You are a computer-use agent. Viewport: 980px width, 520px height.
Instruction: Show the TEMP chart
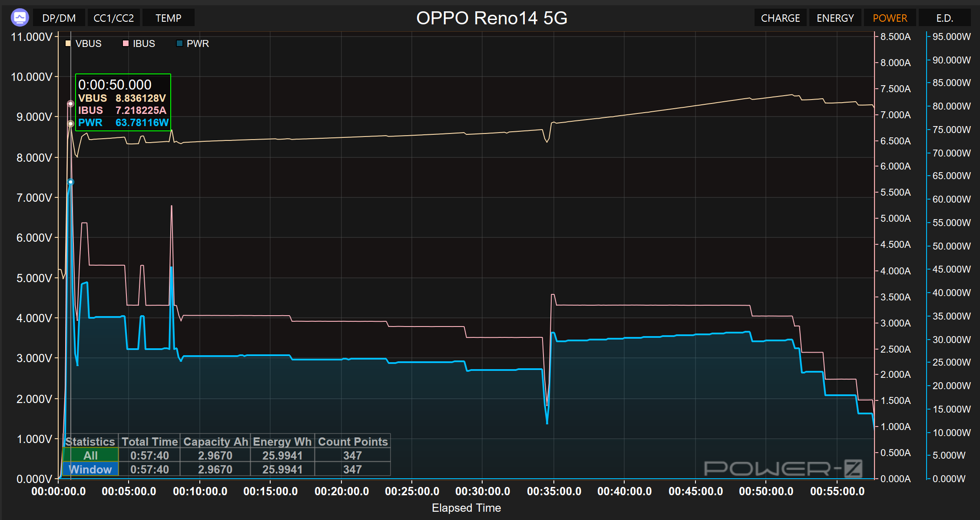tap(168, 18)
